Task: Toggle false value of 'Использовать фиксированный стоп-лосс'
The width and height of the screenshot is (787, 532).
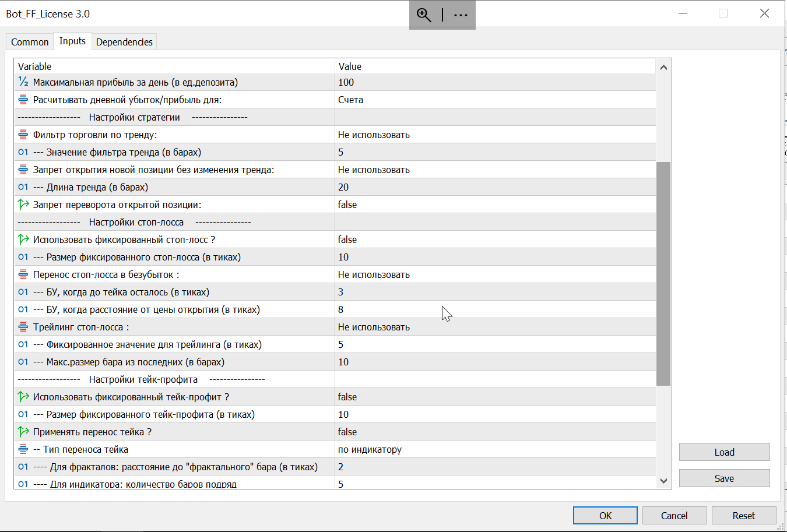Action: 347,239
